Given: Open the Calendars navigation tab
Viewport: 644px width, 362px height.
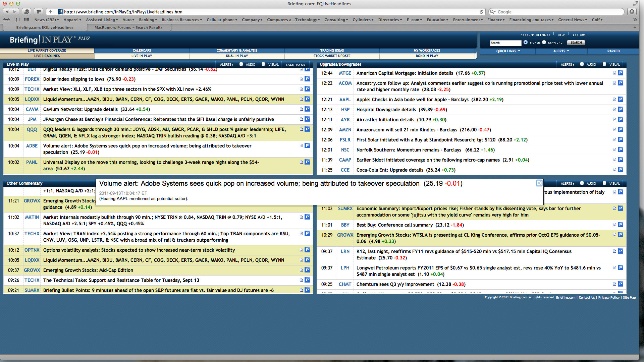Looking at the screenshot, I should 142,51.
